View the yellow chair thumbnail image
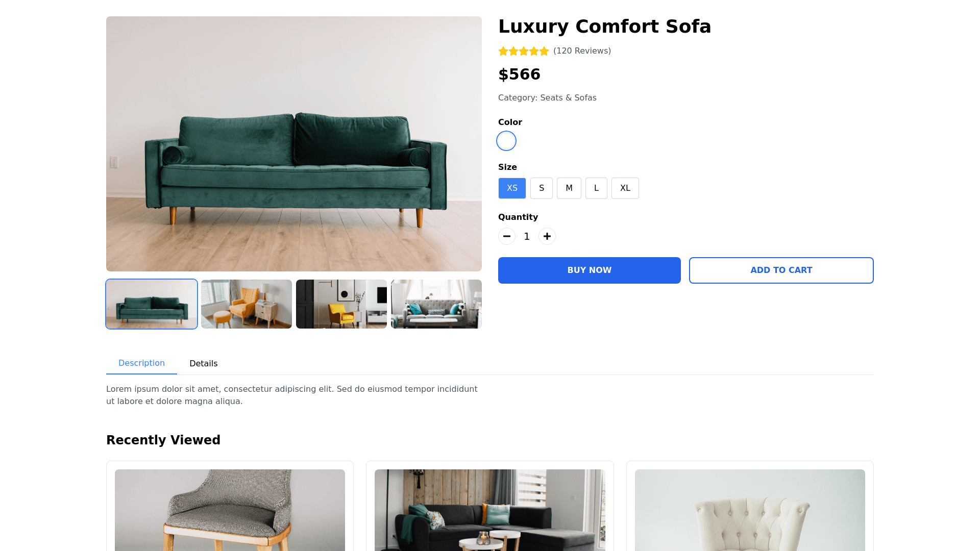980x551 pixels. [x=341, y=304]
